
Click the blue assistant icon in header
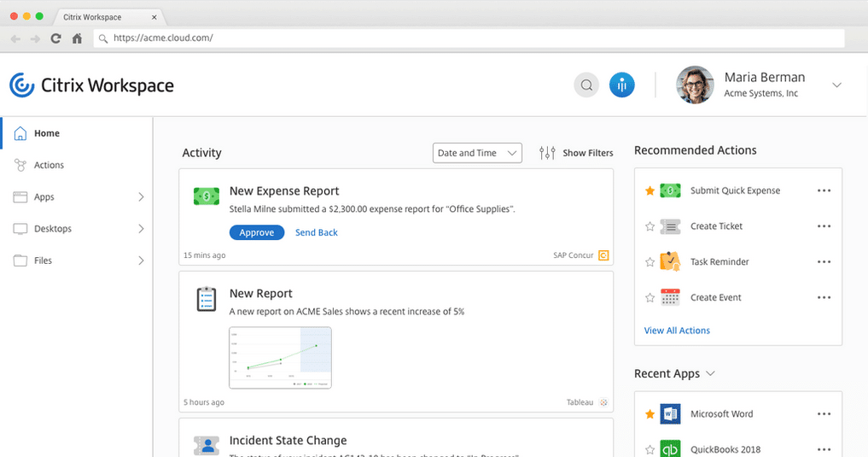pos(621,85)
